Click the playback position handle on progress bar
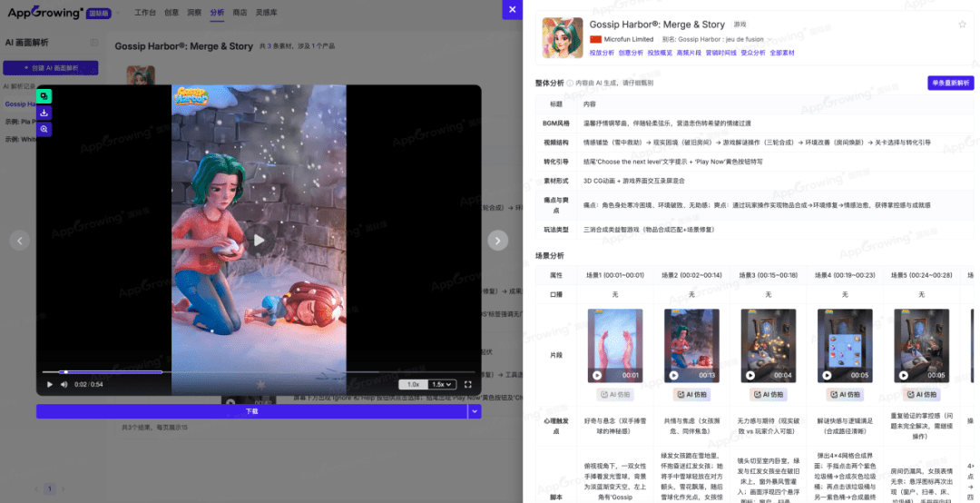This screenshot has width=980, height=503. click(x=65, y=372)
